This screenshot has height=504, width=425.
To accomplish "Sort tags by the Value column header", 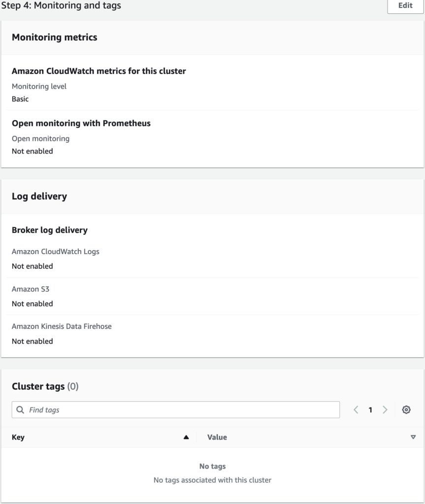I will click(x=217, y=437).
